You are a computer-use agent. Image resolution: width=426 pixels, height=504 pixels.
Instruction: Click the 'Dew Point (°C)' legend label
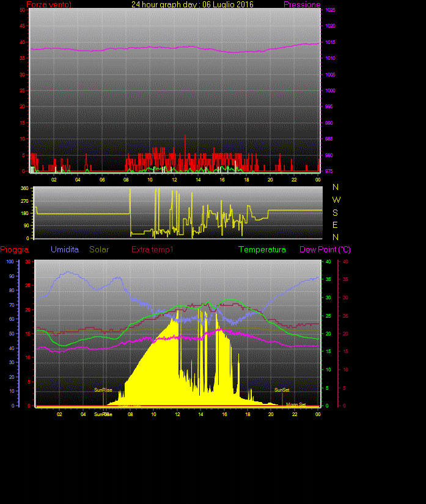tap(325, 250)
